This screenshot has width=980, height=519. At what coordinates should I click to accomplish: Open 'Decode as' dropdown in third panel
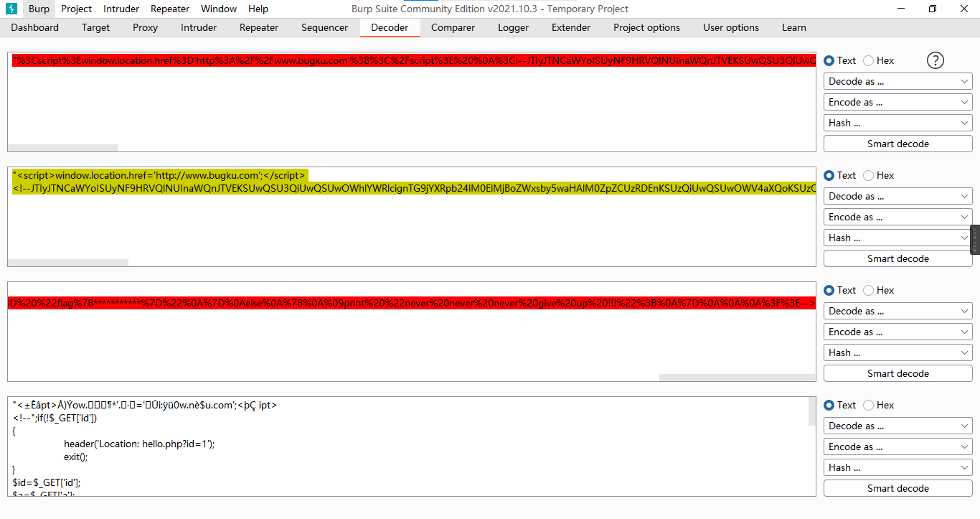(898, 311)
